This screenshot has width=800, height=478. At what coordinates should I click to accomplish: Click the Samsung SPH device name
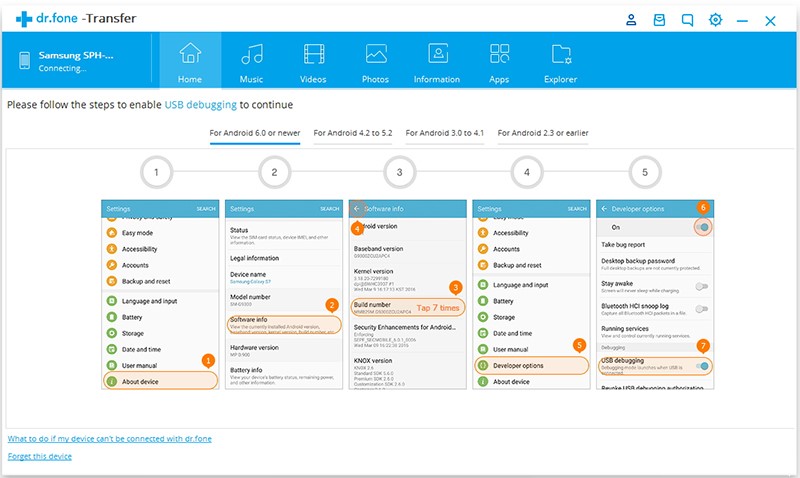pyautogui.click(x=76, y=55)
